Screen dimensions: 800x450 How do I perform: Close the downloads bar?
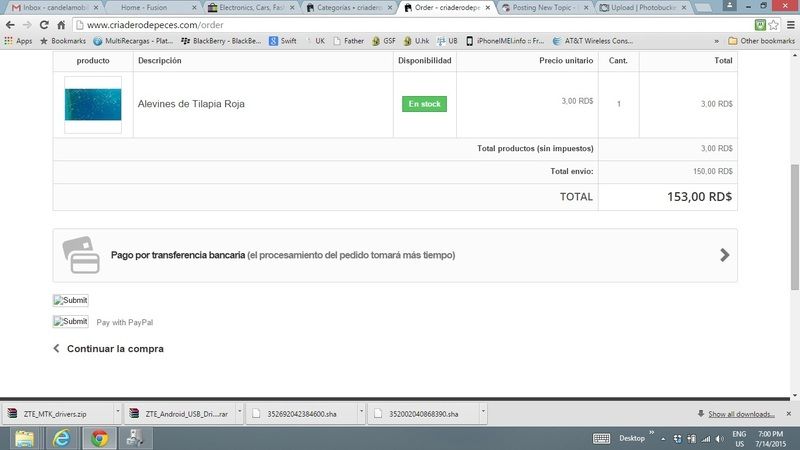(x=789, y=414)
